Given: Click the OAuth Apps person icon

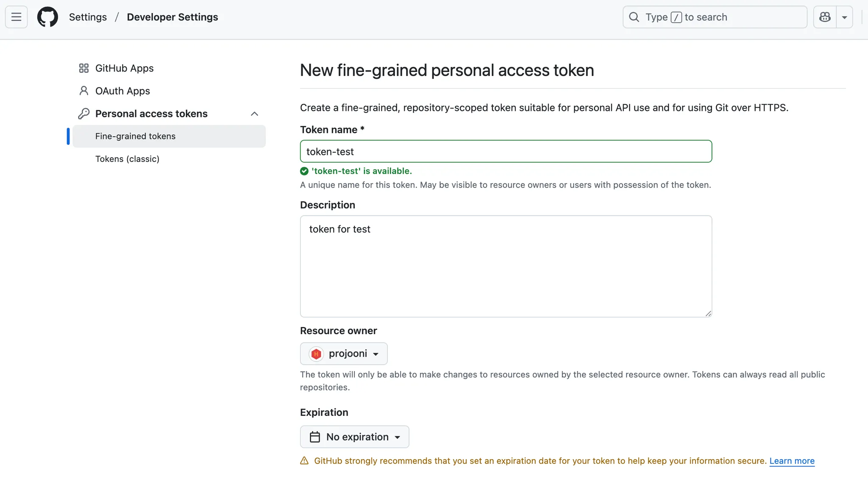Looking at the screenshot, I should pos(84,91).
